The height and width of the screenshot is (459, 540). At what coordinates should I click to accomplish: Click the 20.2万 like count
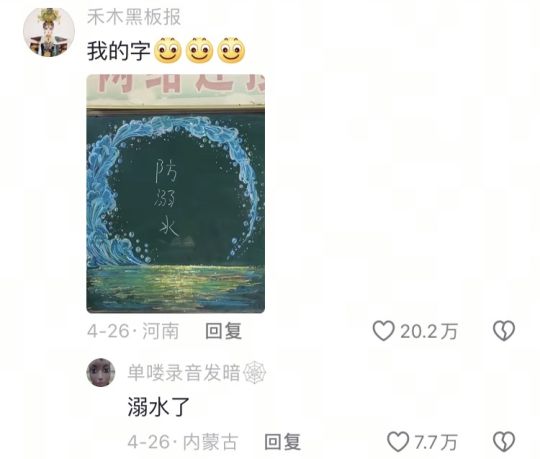coord(429,331)
